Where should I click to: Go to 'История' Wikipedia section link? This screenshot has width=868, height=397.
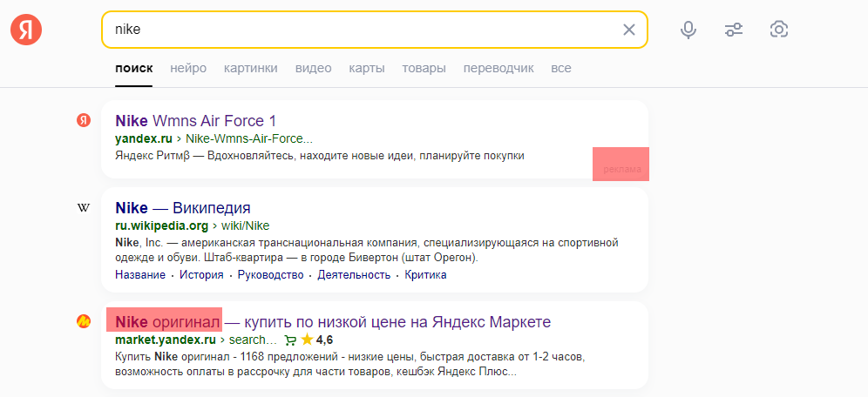(x=200, y=275)
